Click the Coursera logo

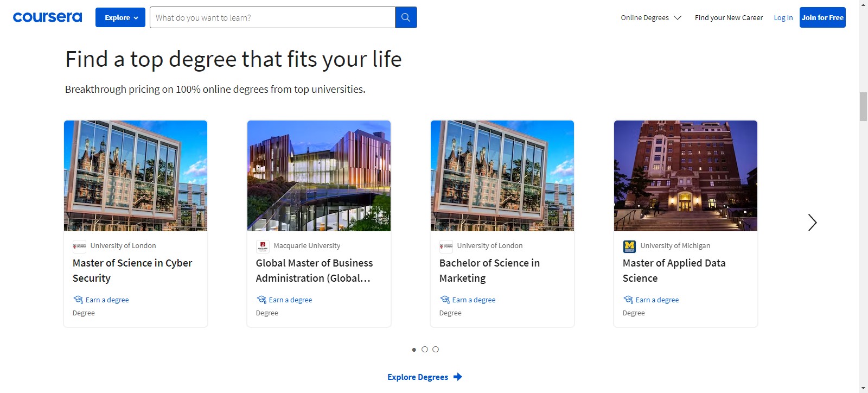47,17
